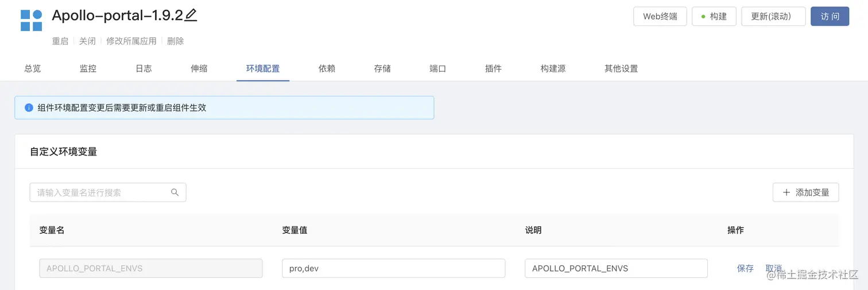
Task: Click the notice text 组件环境配置变更后需要更新或重启组件生效
Action: point(122,107)
